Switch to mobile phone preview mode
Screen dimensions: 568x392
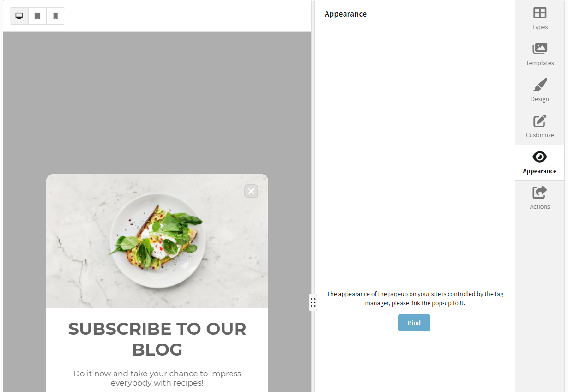(55, 16)
